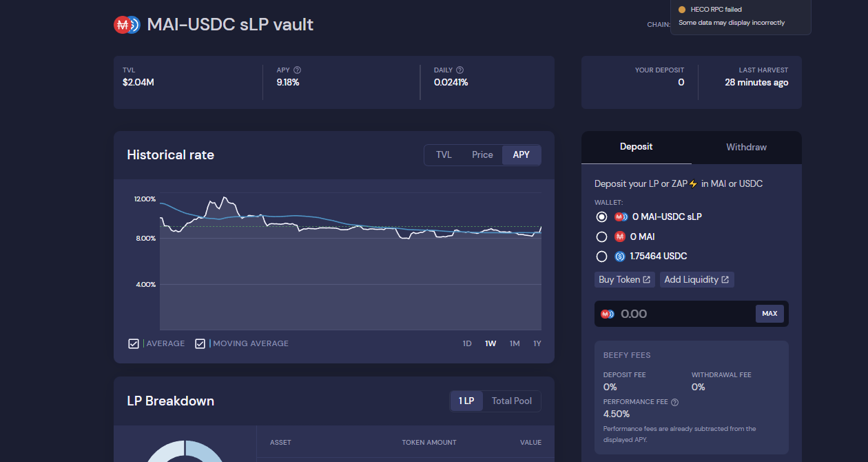Image resolution: width=868 pixels, height=462 pixels.
Task: Click the ZAP lightning bolt icon
Action: pos(693,184)
